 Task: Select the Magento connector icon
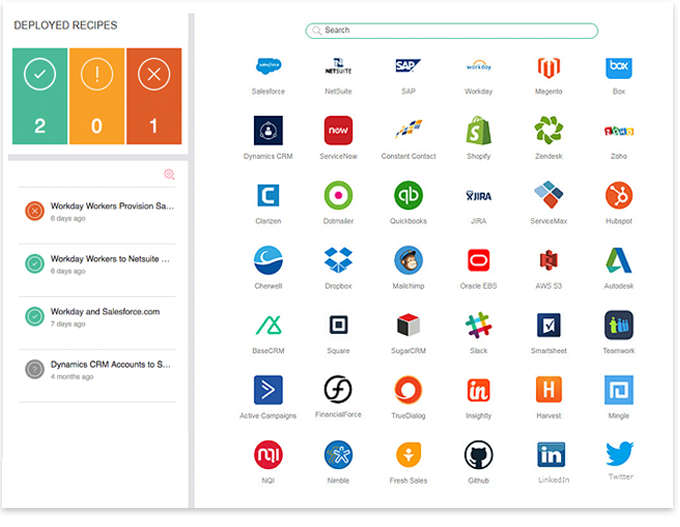tap(549, 68)
